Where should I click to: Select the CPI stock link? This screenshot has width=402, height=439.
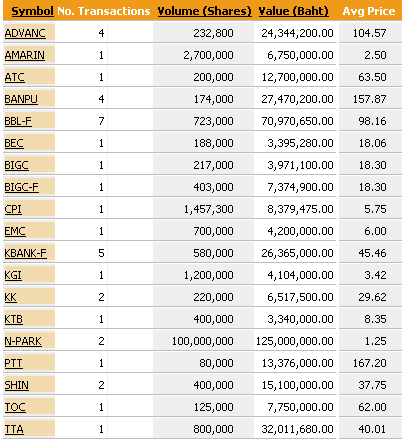tap(13, 209)
